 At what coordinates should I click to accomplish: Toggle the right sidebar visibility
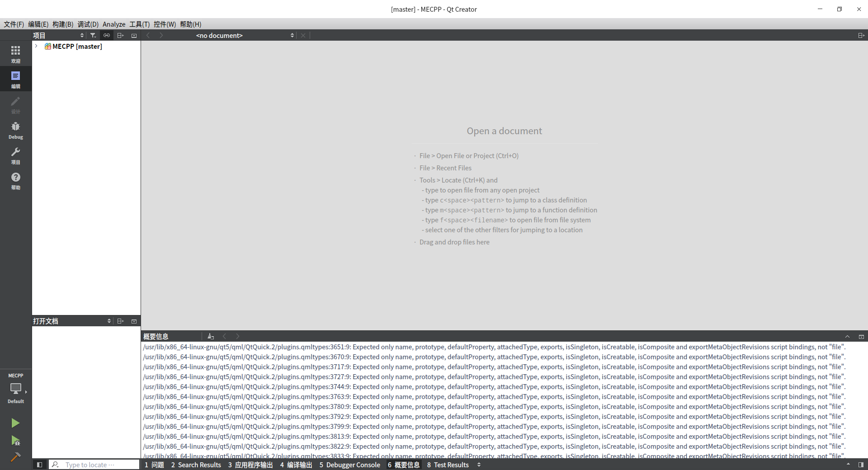(861, 465)
